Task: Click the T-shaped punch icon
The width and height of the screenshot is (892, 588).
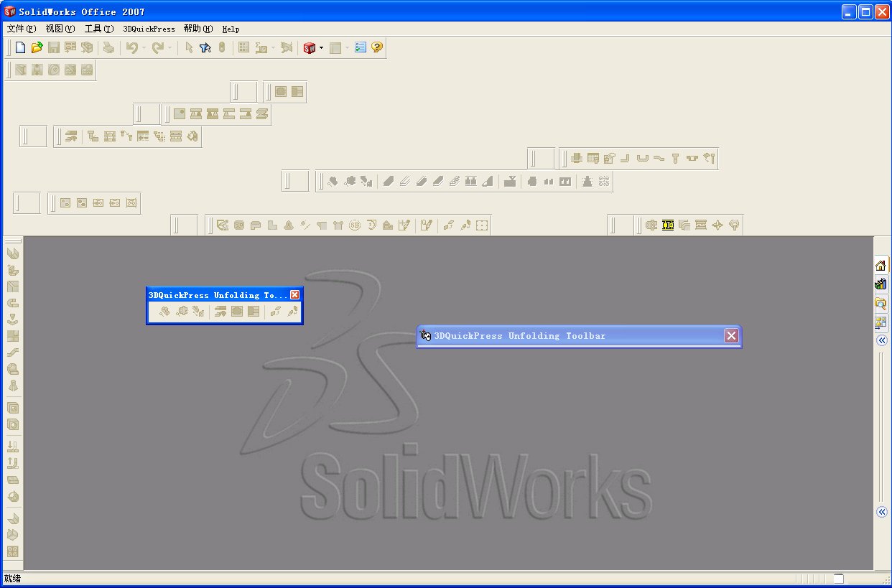Action: click(x=675, y=158)
